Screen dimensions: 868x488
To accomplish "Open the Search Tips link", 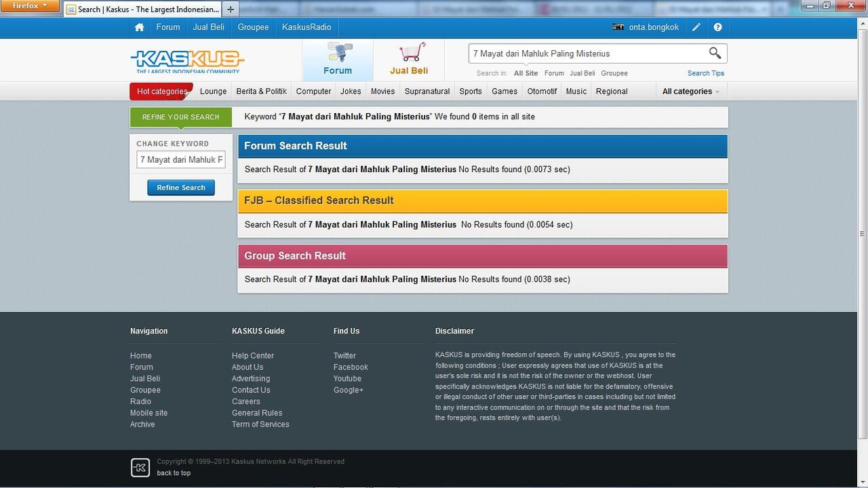I will pos(706,73).
